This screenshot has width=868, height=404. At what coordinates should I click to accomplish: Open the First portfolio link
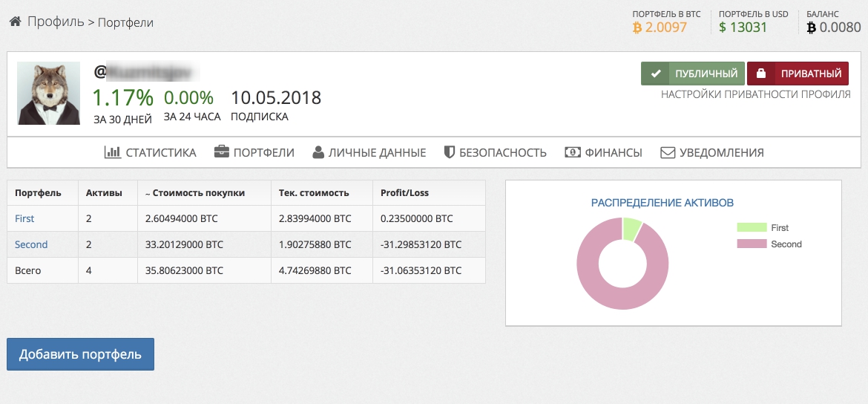point(24,218)
